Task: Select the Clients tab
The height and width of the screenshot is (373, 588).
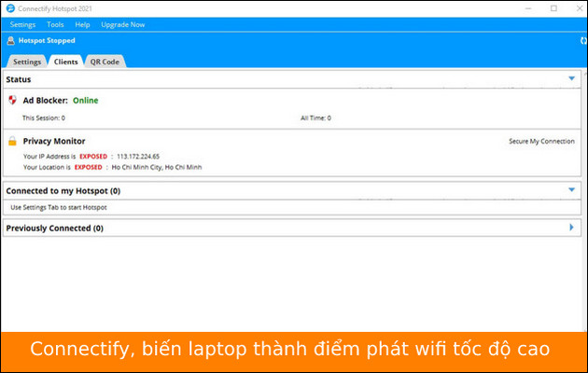Action: click(x=65, y=62)
